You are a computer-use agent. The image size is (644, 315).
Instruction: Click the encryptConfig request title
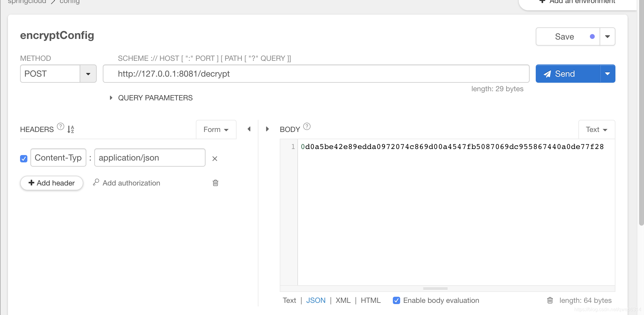click(57, 35)
